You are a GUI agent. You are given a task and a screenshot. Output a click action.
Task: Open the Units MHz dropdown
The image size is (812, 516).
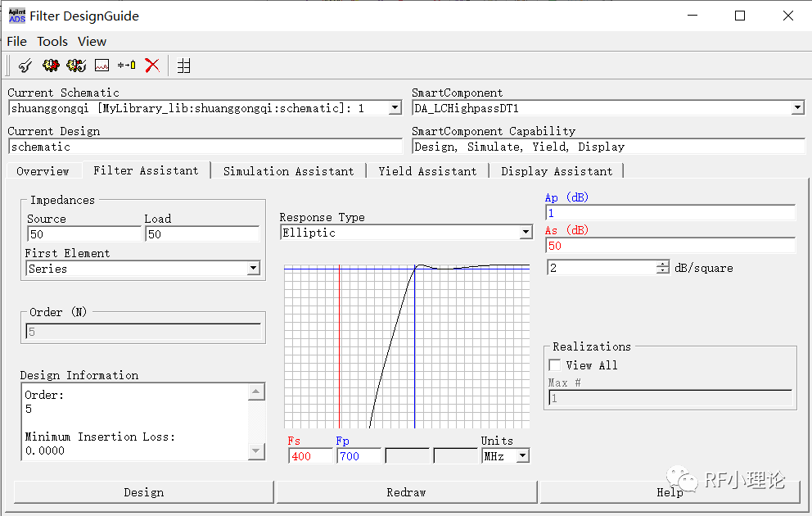click(523, 456)
